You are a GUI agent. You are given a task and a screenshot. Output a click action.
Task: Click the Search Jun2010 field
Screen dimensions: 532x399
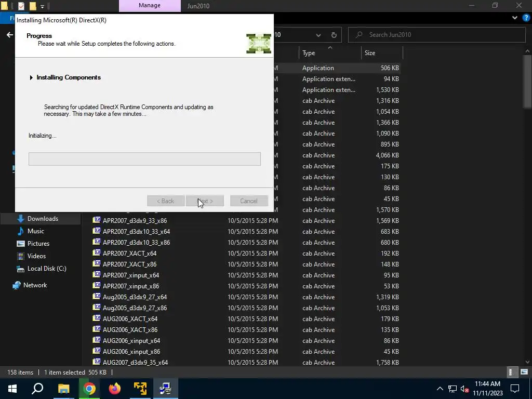pyautogui.click(x=436, y=35)
